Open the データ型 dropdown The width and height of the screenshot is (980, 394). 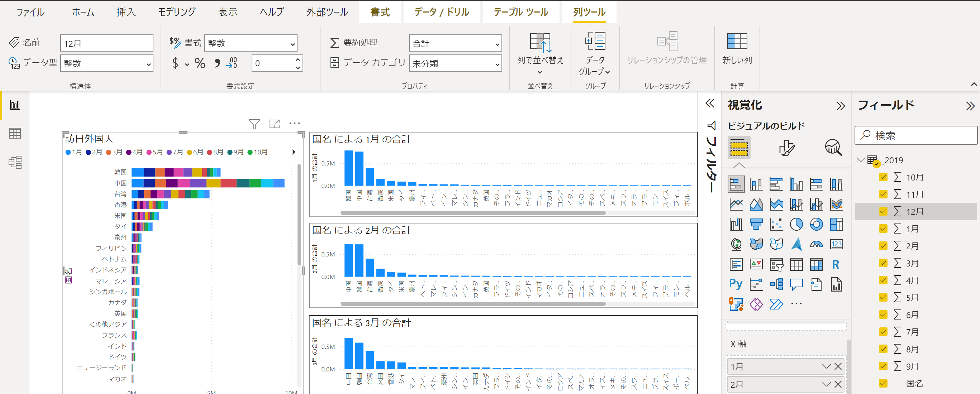(x=106, y=63)
